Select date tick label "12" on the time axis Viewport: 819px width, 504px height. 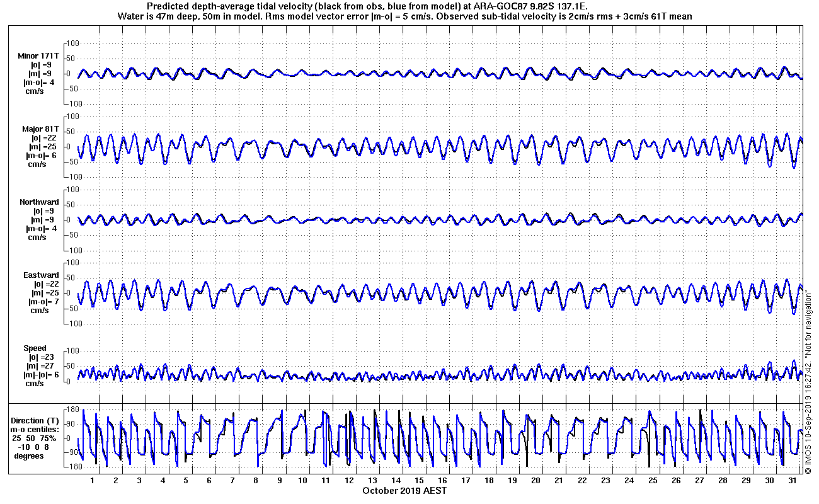(x=349, y=481)
